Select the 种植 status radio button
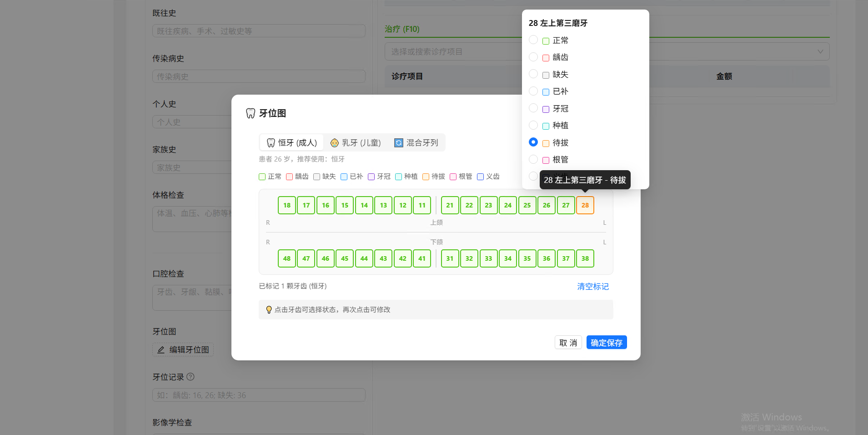The image size is (868, 435). click(x=533, y=126)
